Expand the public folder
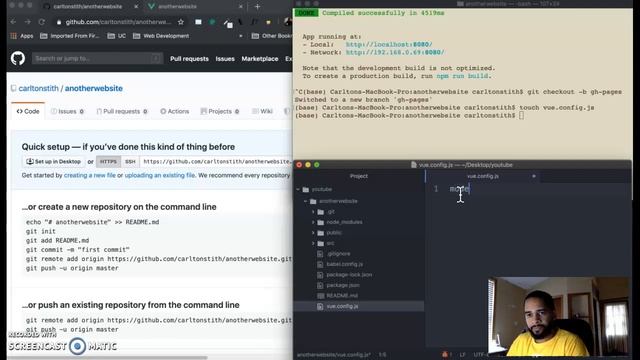Viewport: 640px width, 360px height. 313,233
